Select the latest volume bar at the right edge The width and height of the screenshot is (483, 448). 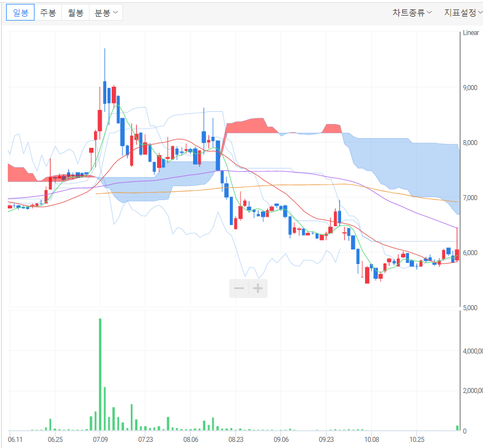tap(457, 428)
